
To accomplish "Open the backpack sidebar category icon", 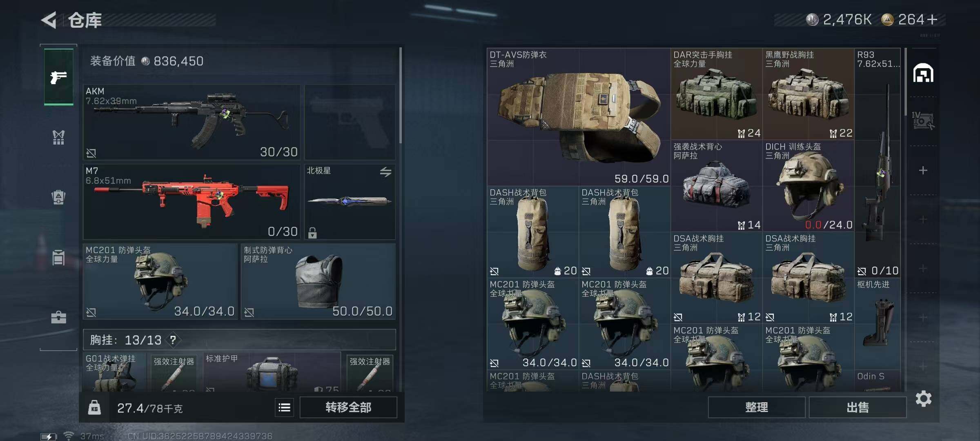I will (58, 197).
